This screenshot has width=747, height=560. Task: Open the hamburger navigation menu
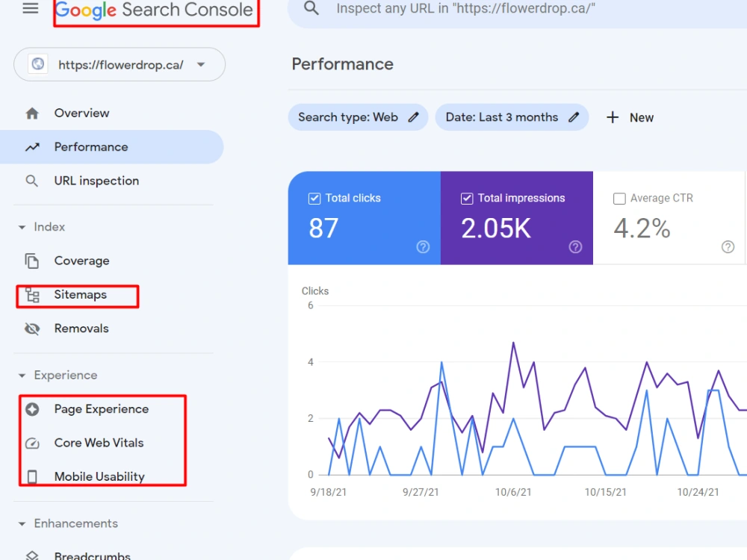point(31,8)
